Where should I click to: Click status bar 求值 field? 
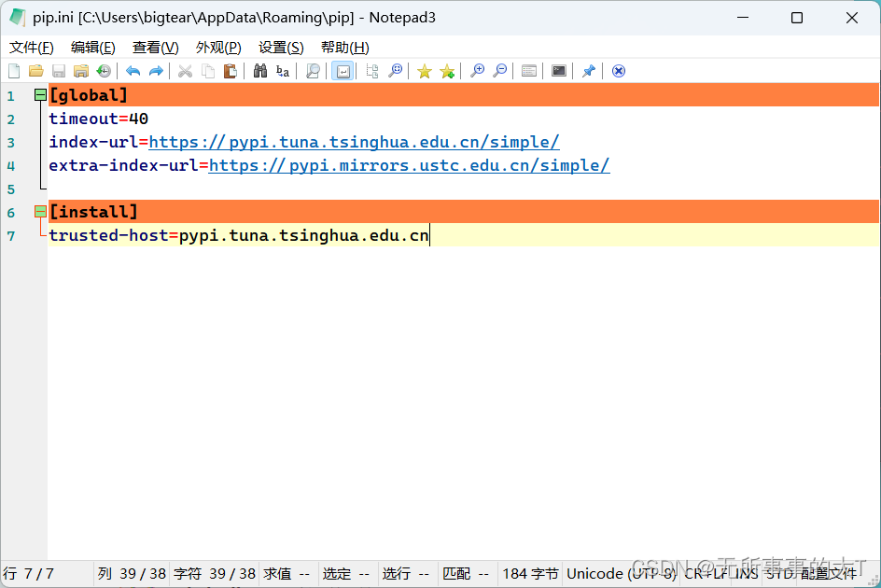point(287,574)
